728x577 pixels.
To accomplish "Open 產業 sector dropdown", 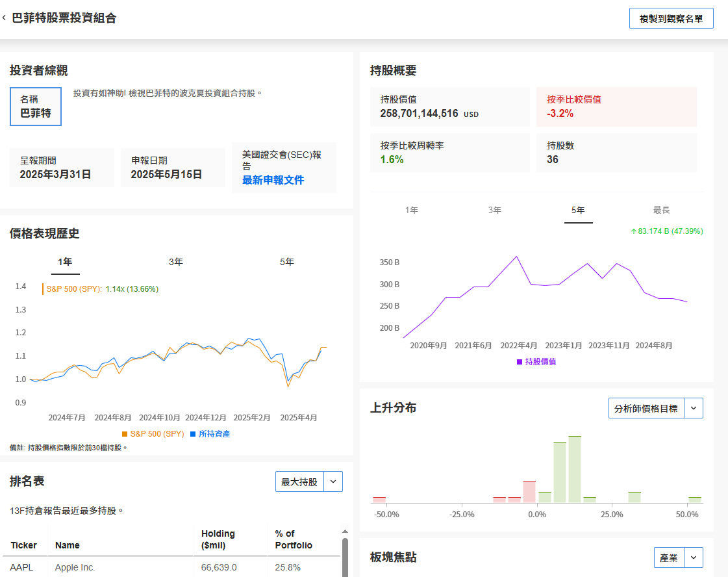I will tap(669, 558).
